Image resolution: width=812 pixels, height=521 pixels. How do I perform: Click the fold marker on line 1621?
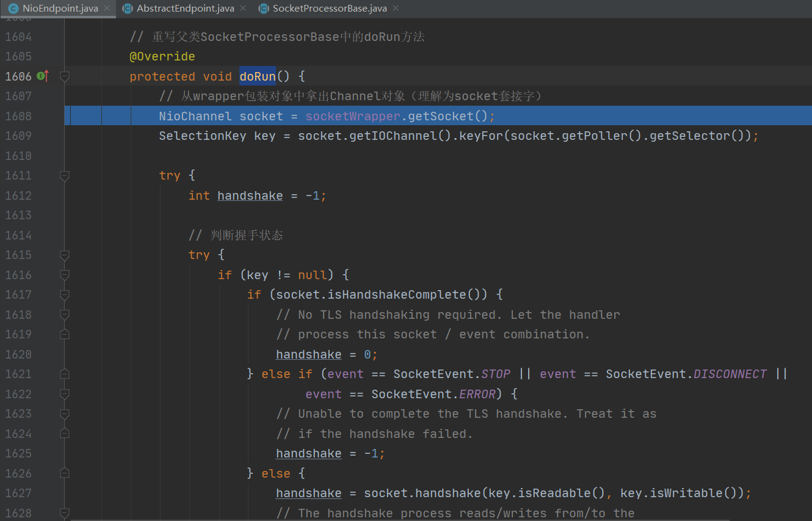(65, 374)
